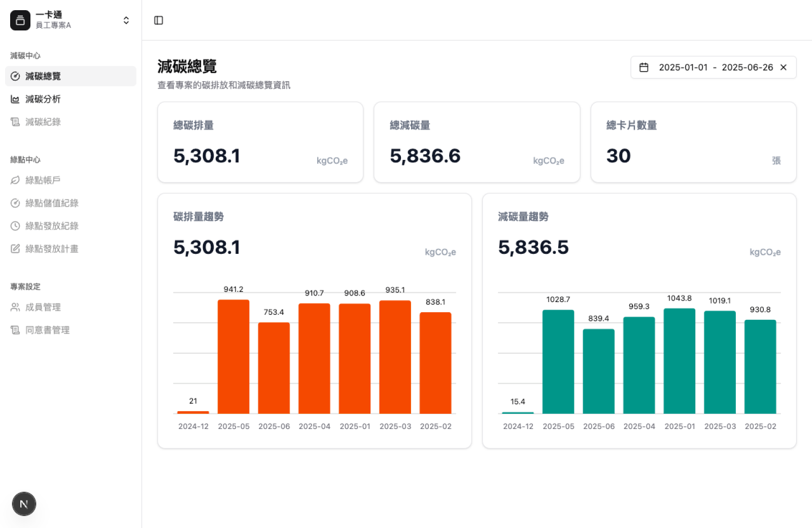Click the 減碳紀錄 records icon

point(16,122)
